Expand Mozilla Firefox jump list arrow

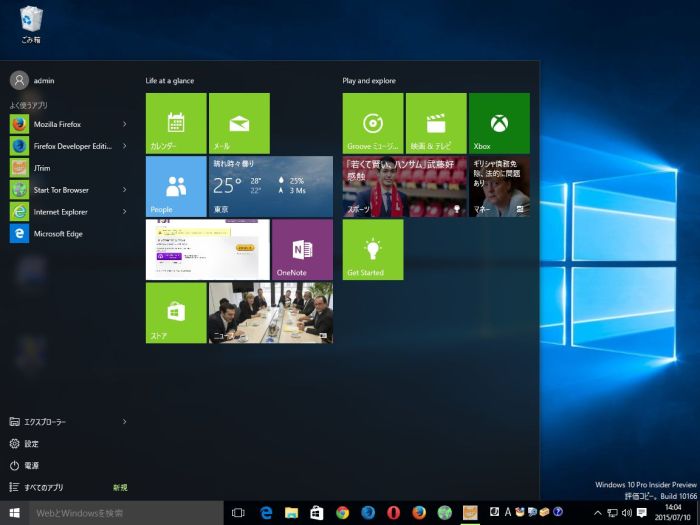(125, 124)
